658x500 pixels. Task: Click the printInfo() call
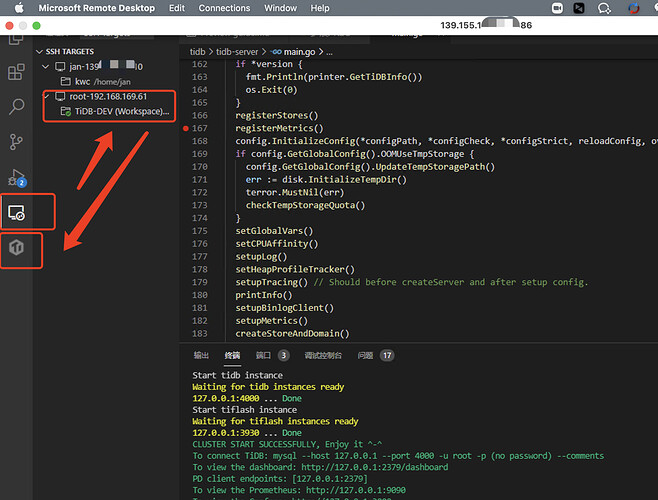[x=264, y=295]
